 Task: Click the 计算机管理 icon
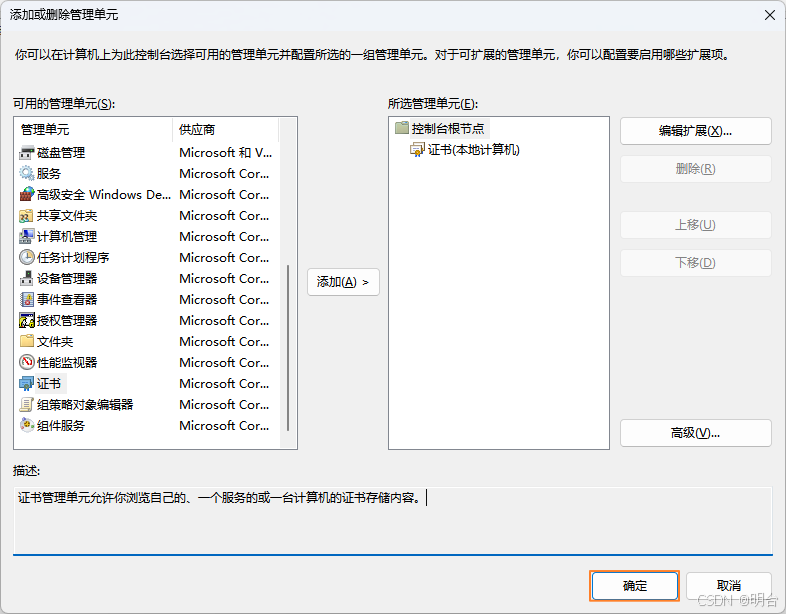(x=27, y=237)
